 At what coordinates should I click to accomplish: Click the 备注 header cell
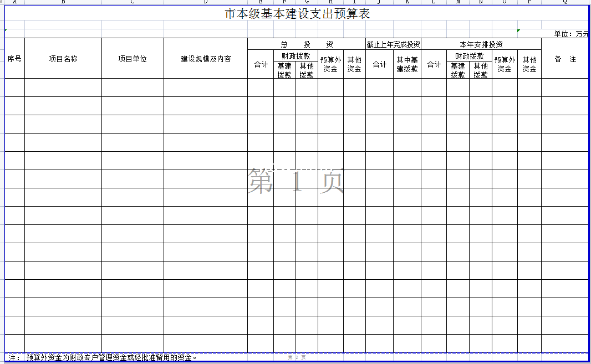point(565,59)
